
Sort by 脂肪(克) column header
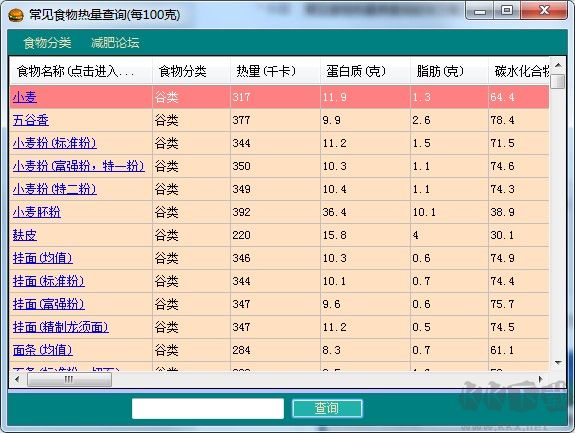tap(449, 71)
